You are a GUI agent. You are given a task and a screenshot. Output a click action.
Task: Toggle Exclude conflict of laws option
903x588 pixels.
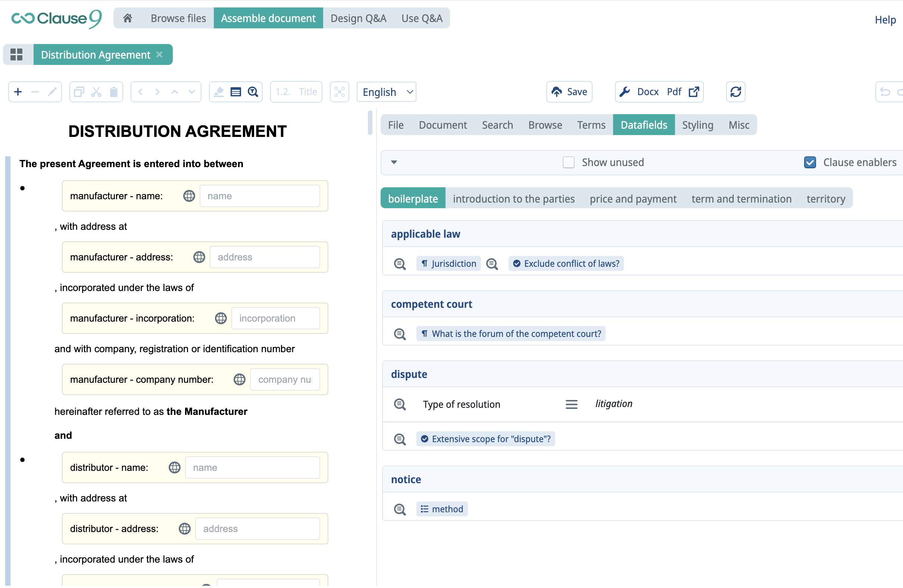coord(566,264)
